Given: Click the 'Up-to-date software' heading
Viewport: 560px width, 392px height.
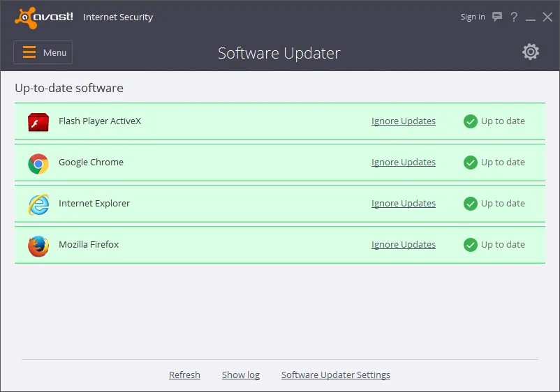Looking at the screenshot, I should [x=69, y=88].
